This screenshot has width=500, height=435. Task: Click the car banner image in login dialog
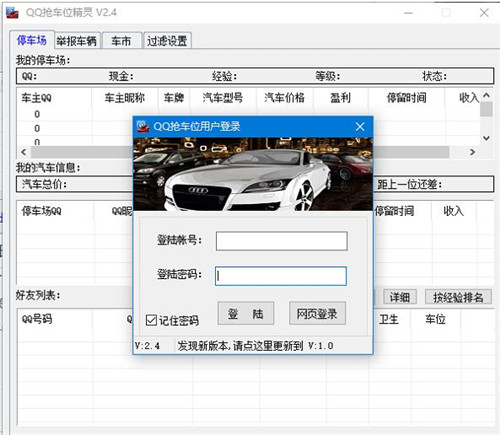(x=253, y=174)
